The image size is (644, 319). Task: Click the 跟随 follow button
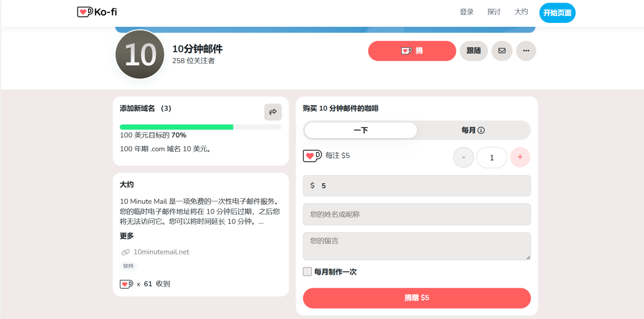click(x=474, y=51)
